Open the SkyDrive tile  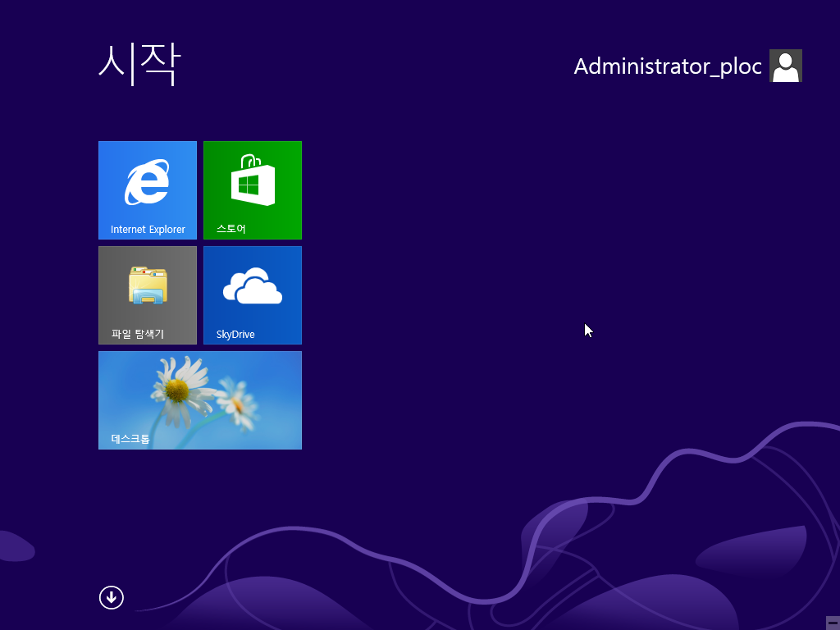coord(253,295)
